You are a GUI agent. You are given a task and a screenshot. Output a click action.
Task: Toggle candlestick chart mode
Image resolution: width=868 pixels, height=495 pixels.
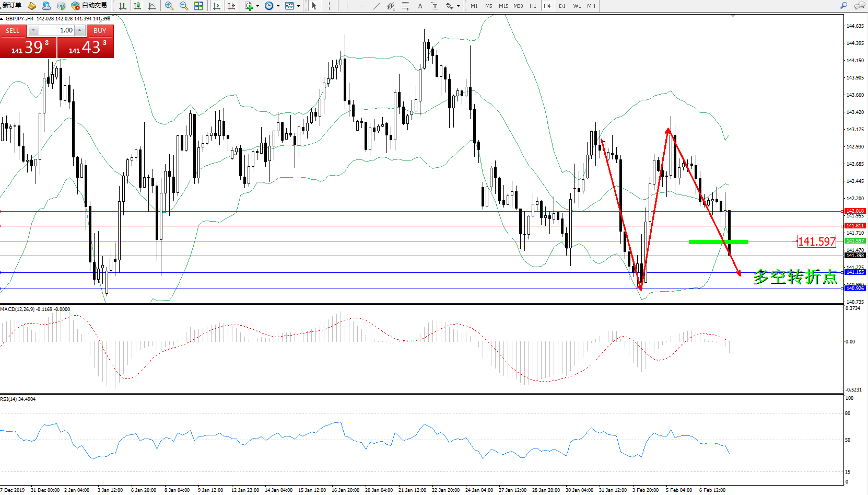137,6
